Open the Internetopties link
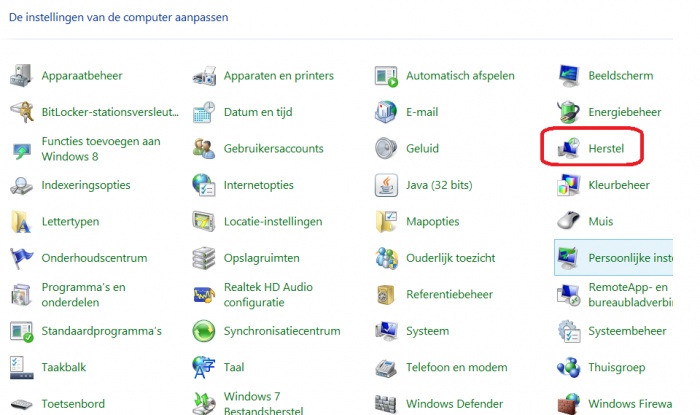This screenshot has height=415, width=700. coord(258,185)
